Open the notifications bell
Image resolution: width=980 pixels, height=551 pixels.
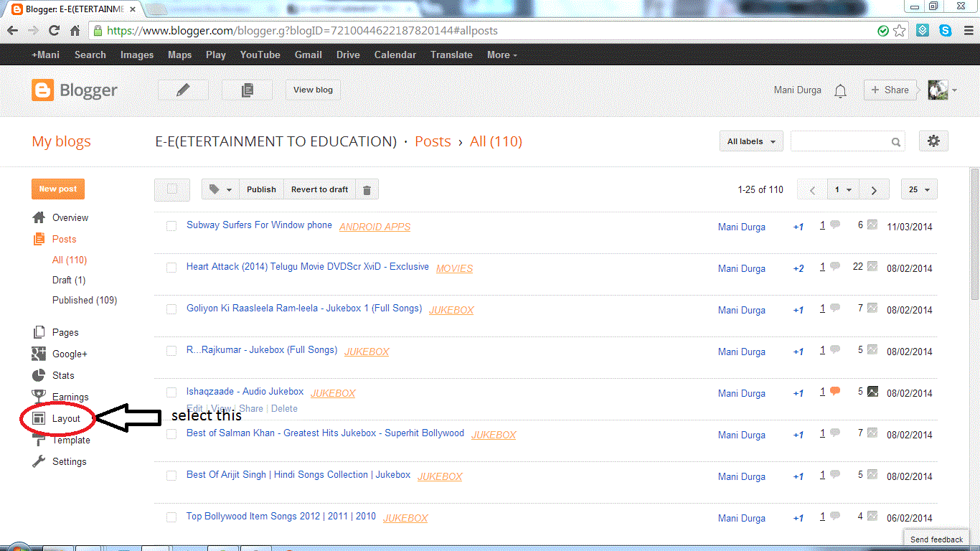click(x=840, y=90)
